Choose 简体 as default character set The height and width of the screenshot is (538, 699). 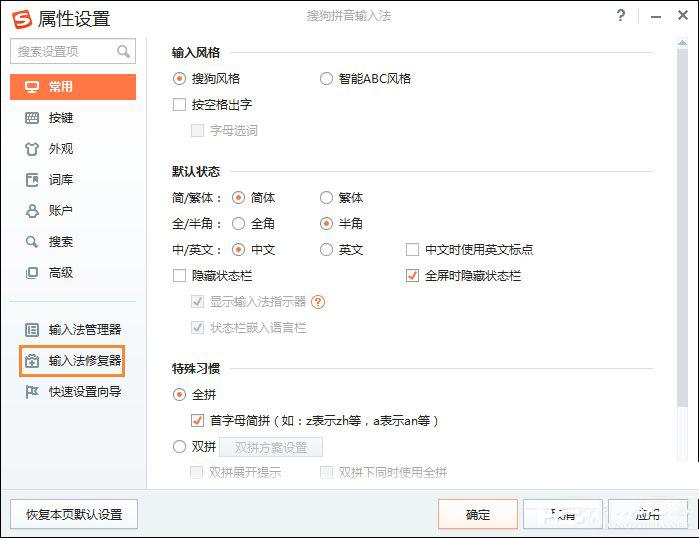(238, 197)
